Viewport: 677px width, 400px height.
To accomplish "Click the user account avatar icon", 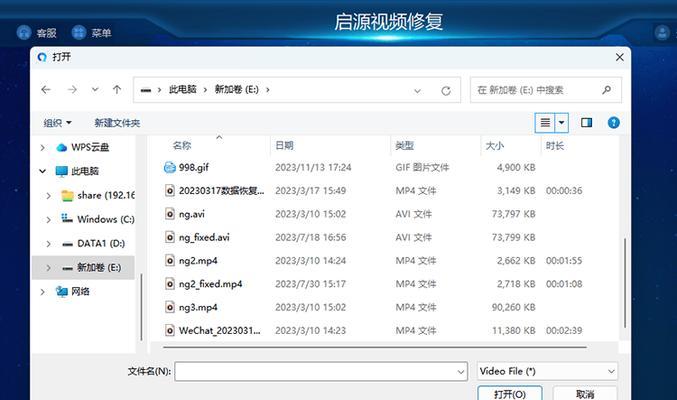I will 662,32.
